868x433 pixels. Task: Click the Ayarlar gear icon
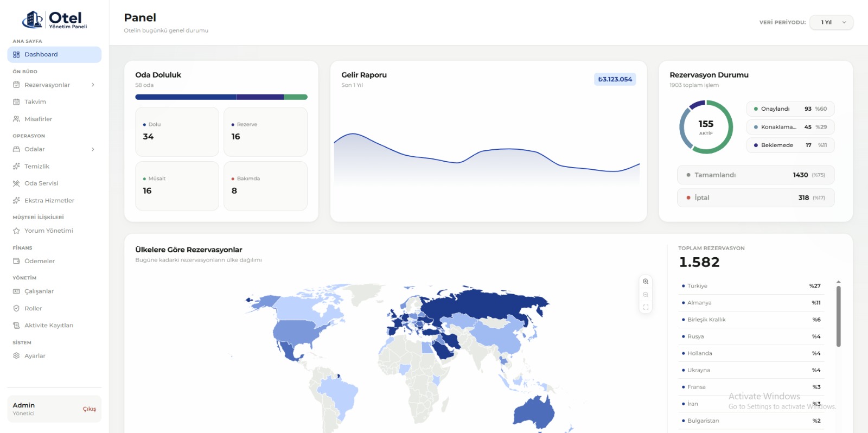click(16, 356)
